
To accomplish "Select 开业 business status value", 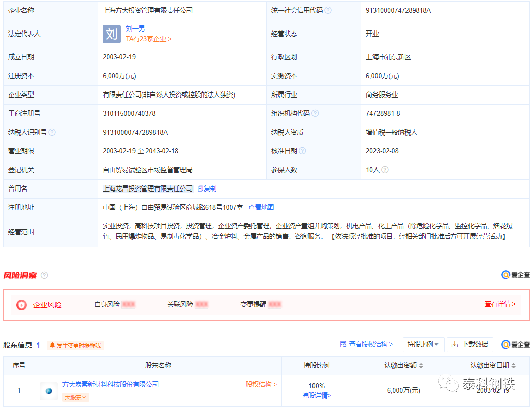I will (372, 34).
